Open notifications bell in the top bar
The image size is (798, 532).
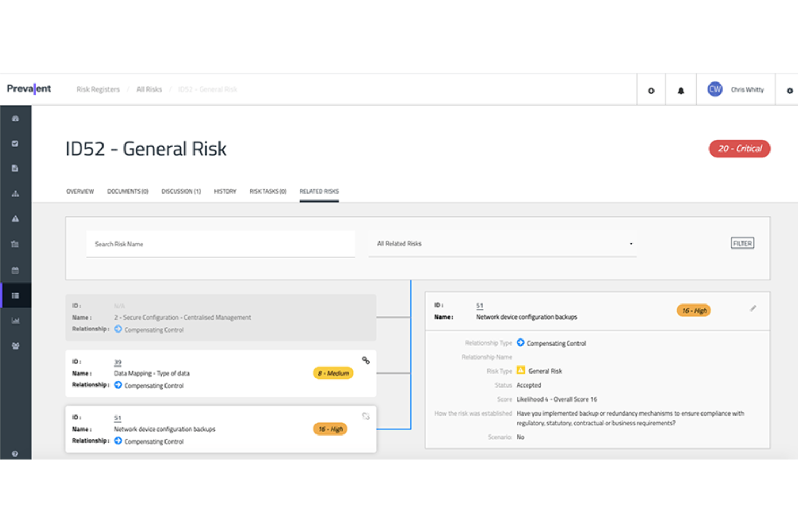pyautogui.click(x=681, y=89)
